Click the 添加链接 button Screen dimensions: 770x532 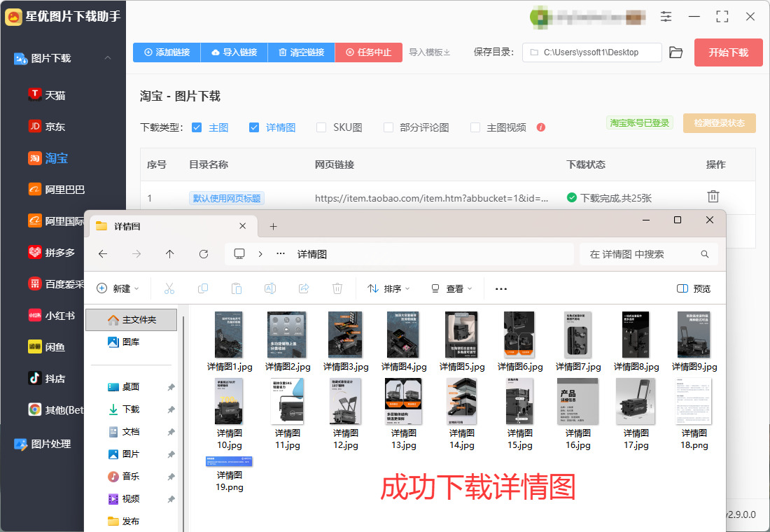click(167, 52)
